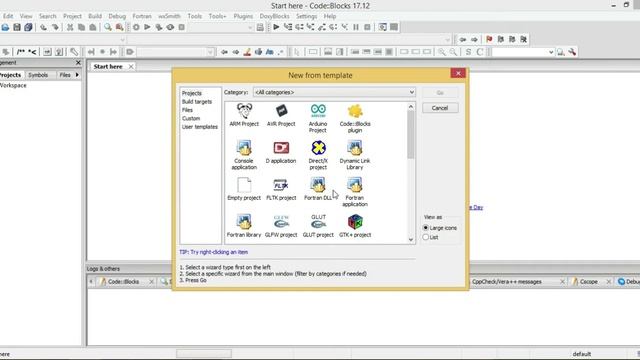Choose the D application template

pyautogui.click(x=281, y=152)
